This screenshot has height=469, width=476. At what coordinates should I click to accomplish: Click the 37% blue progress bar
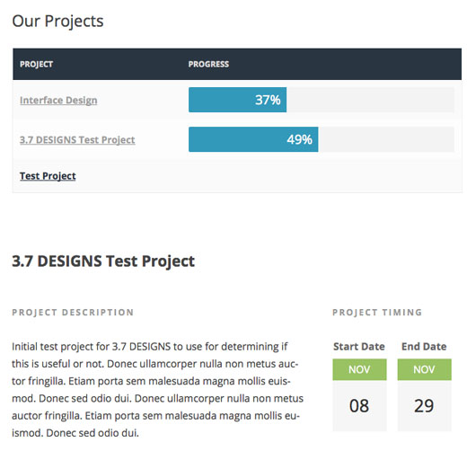(x=237, y=100)
